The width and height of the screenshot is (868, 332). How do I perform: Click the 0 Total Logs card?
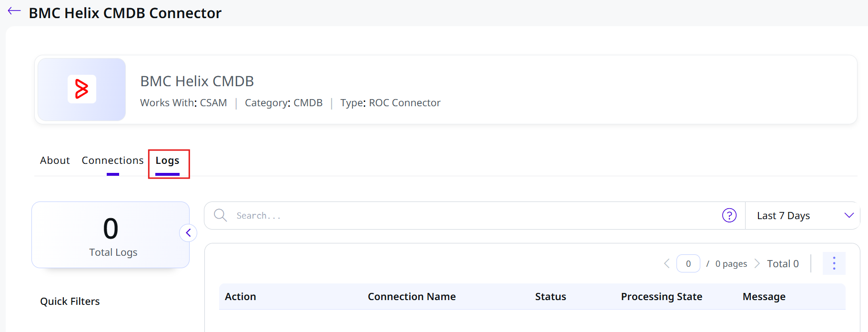pos(111,235)
